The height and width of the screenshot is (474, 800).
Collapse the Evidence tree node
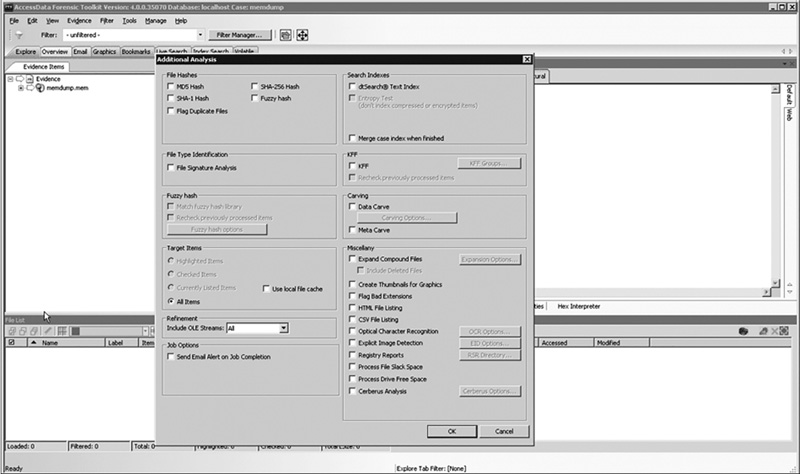10,79
